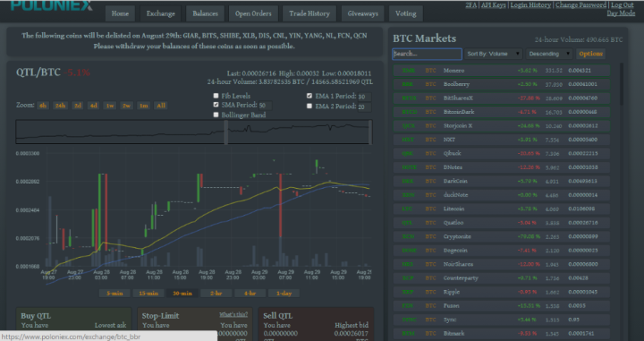644x341 pixels.
Task: Open the Trade History tab
Action: tap(309, 13)
